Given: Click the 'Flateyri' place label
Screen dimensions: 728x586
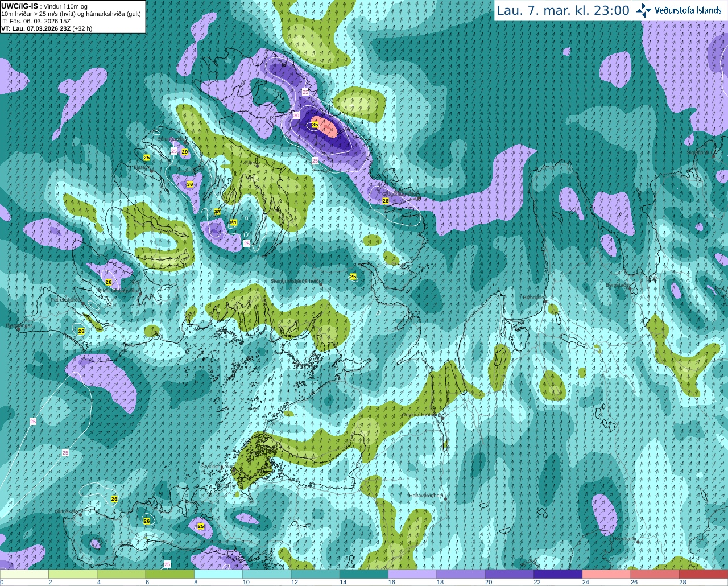Looking at the screenshot, I should (142, 167).
